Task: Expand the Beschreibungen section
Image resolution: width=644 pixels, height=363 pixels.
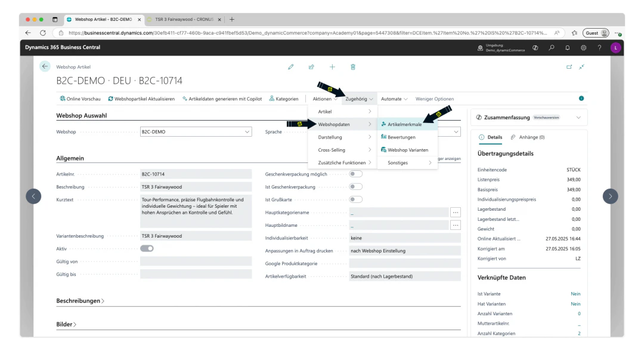Action: pos(80,301)
